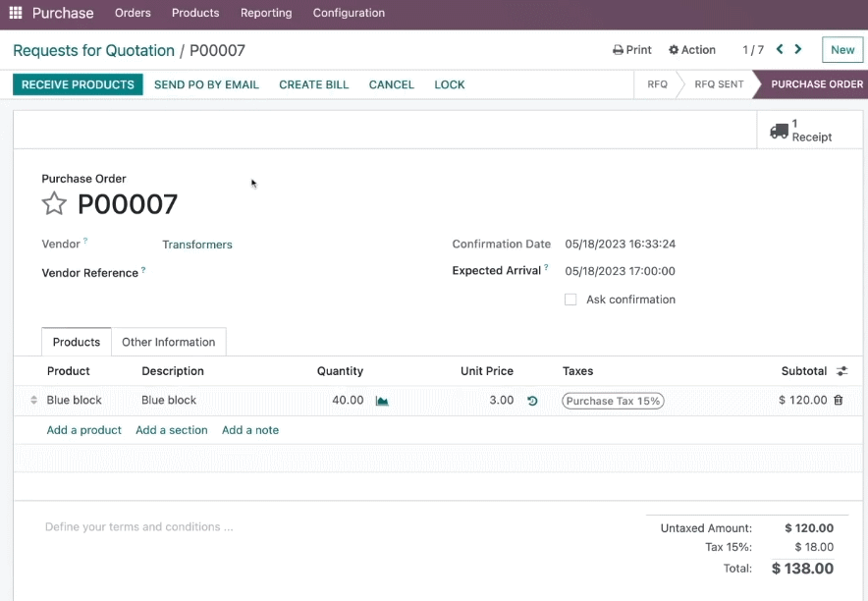The height and width of the screenshot is (601, 868).
Task: Click Add a product link
Action: pos(84,430)
